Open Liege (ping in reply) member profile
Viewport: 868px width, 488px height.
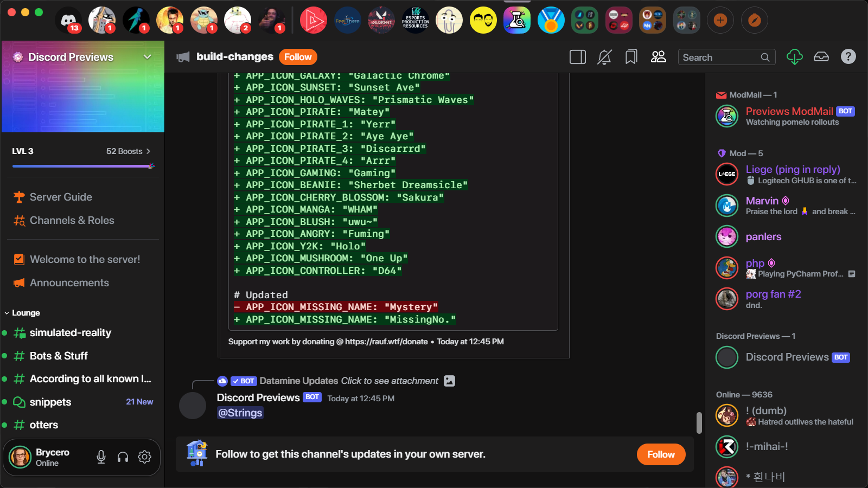(x=786, y=175)
